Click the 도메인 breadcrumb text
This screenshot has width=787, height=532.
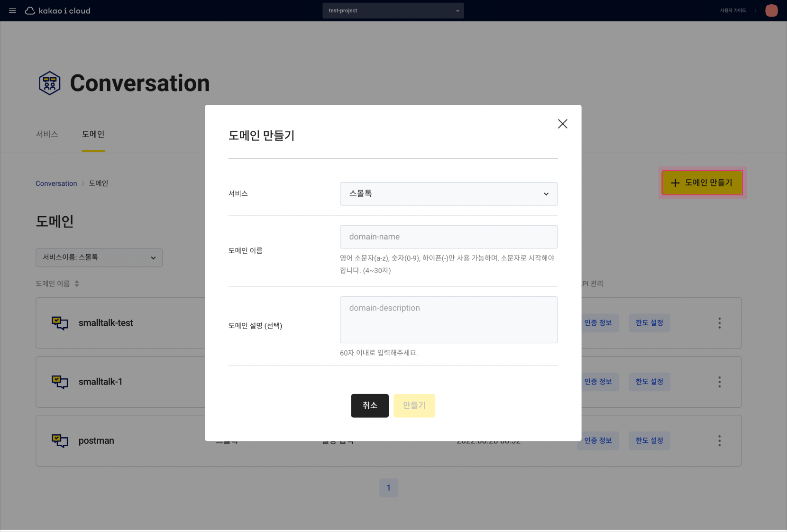tap(99, 183)
